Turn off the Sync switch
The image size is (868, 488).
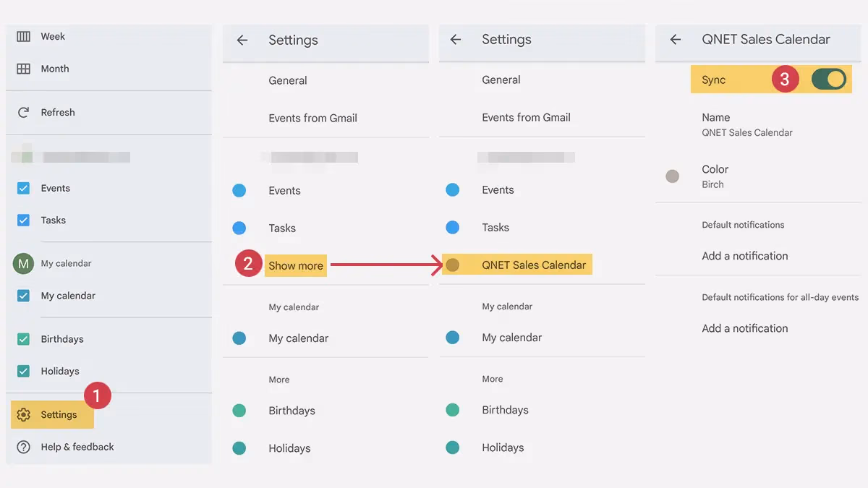pyautogui.click(x=829, y=80)
